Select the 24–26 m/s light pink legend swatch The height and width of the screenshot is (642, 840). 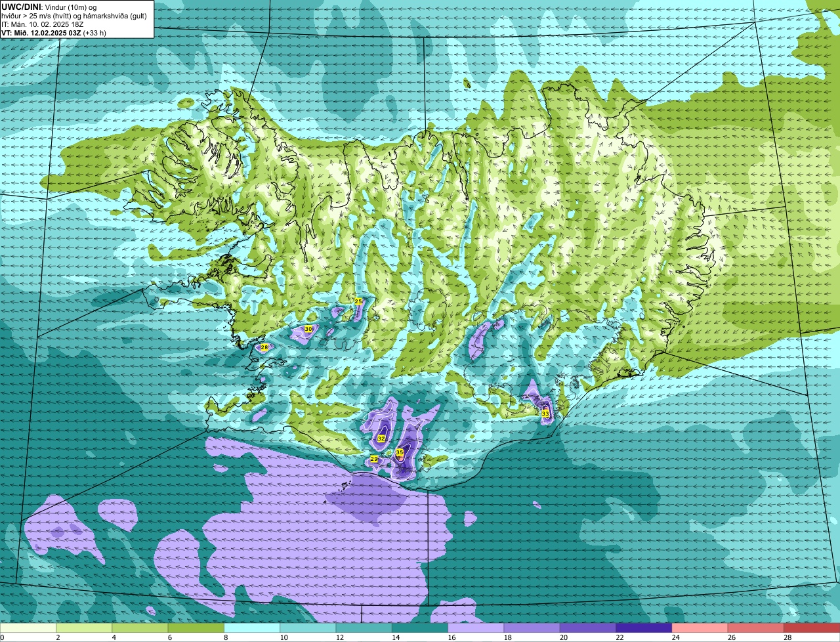[x=700, y=628]
